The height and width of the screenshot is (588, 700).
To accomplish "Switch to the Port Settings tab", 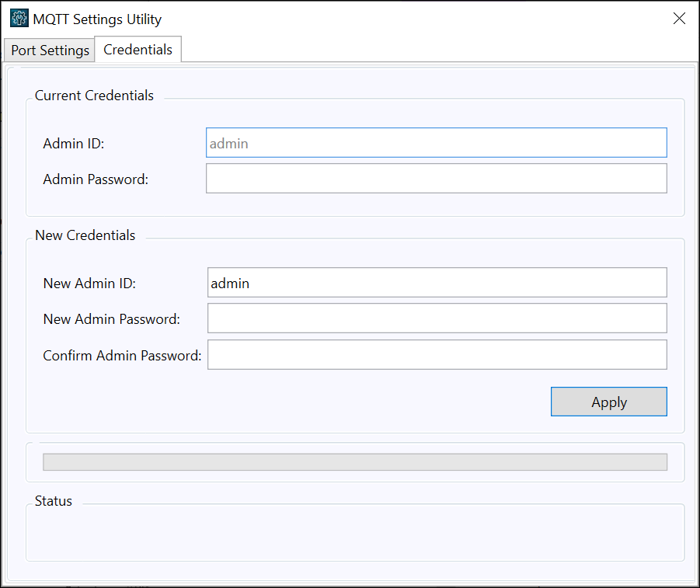I will pyautogui.click(x=50, y=50).
